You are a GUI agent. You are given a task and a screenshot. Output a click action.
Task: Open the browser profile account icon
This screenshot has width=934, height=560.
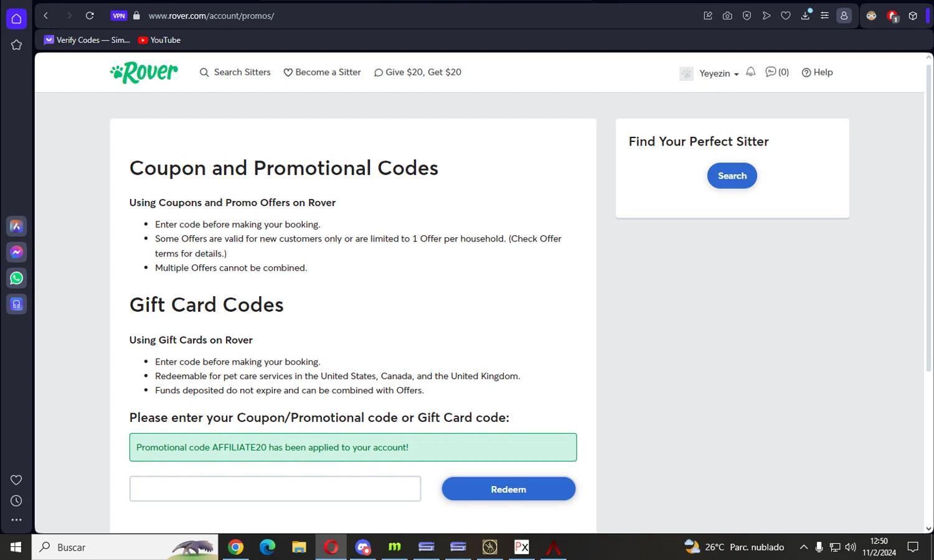844,16
